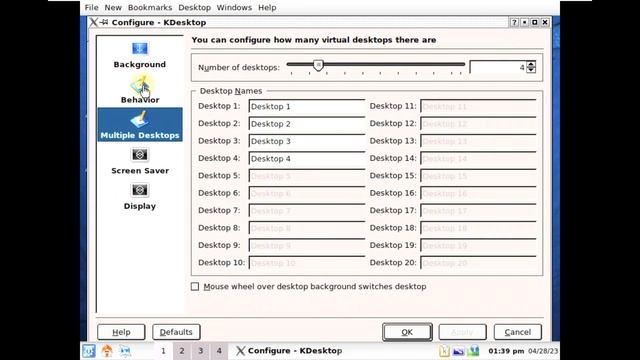Open the Display settings section
This screenshot has width=640, height=360.
pyautogui.click(x=140, y=196)
